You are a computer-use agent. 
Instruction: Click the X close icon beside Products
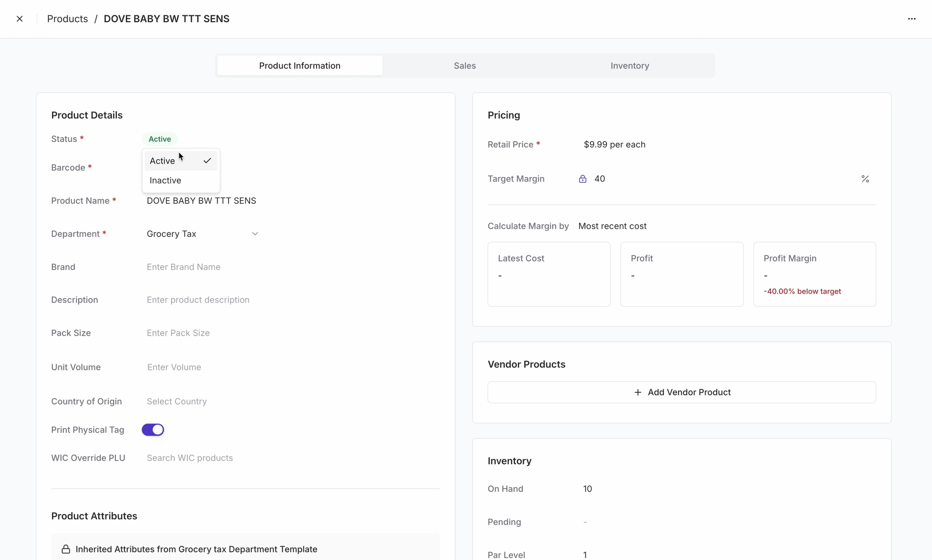(x=20, y=19)
